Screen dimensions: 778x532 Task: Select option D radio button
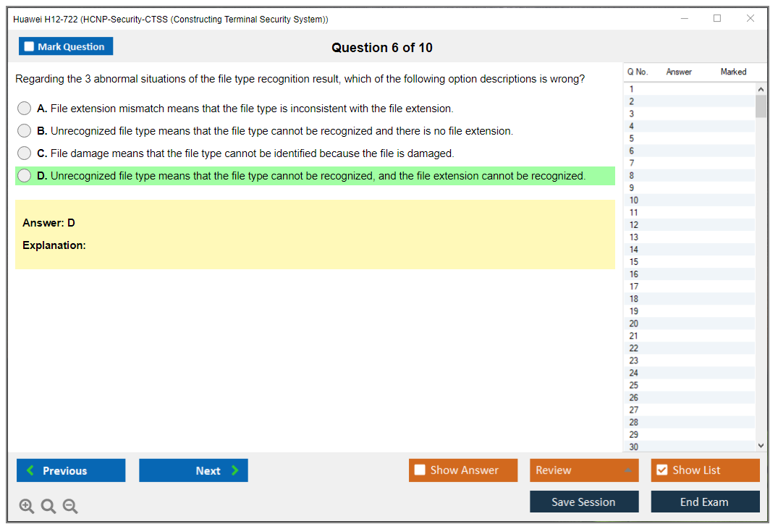point(25,176)
